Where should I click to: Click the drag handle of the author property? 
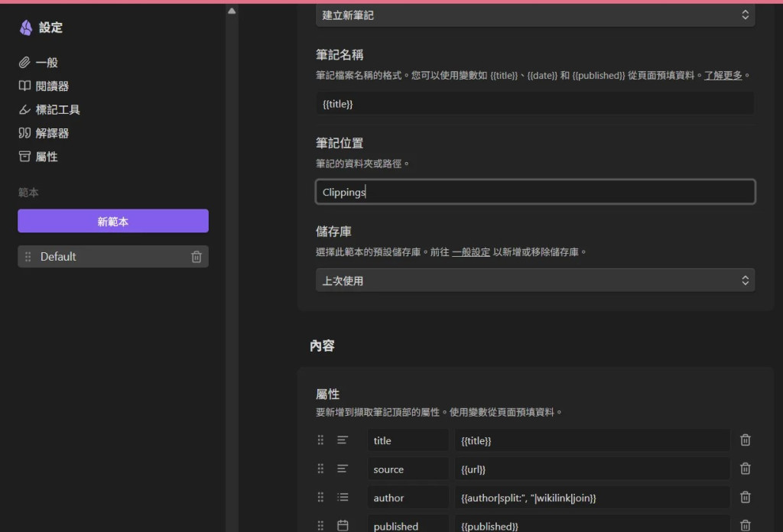[320, 497]
